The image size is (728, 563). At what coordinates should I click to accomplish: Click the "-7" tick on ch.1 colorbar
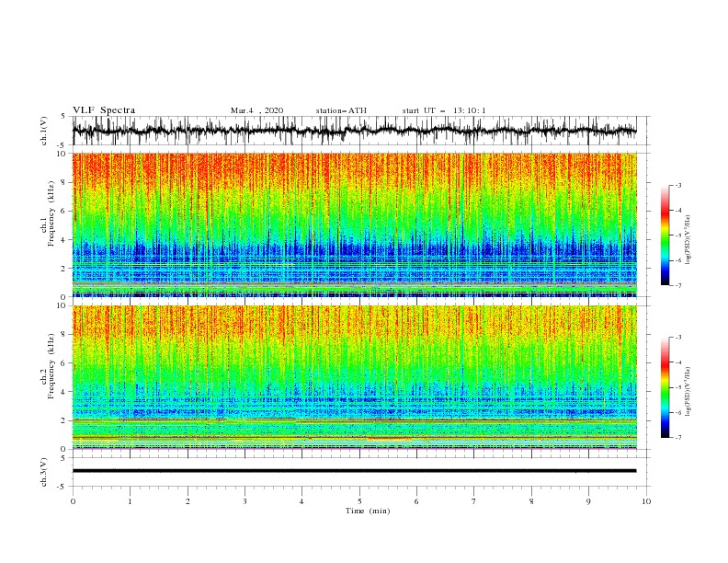(x=678, y=285)
